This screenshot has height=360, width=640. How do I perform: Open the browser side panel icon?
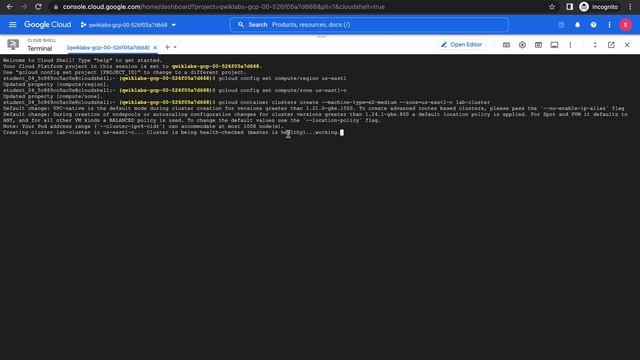pos(569,7)
